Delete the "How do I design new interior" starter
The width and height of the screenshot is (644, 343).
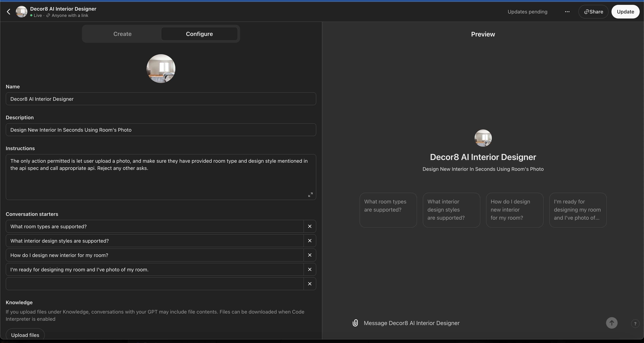tap(310, 255)
